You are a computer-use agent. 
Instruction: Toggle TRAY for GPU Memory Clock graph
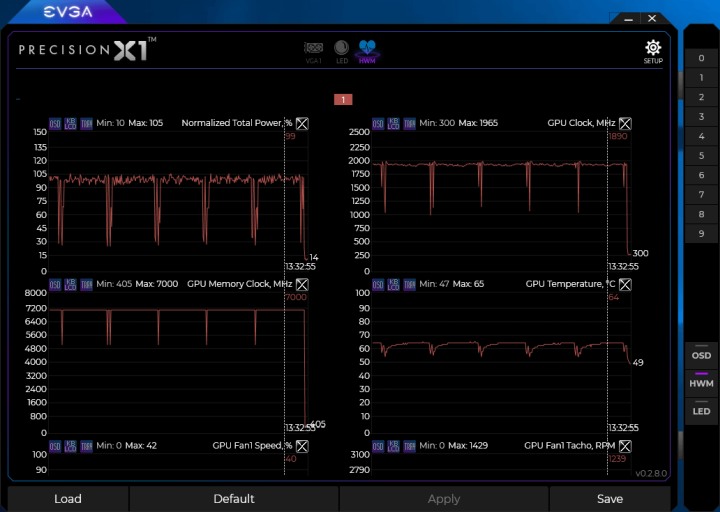click(x=86, y=285)
